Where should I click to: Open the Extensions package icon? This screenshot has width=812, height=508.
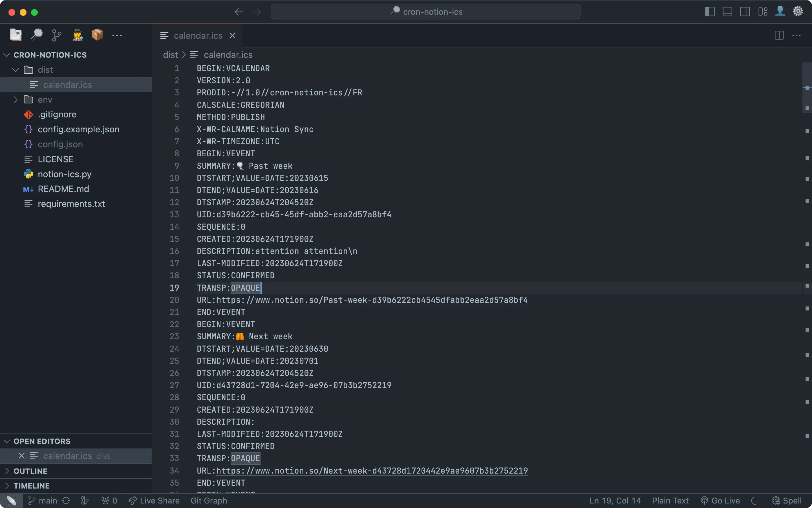(x=98, y=35)
